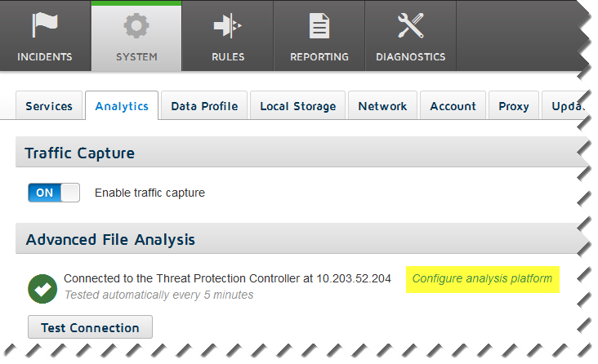598x364 pixels.
Task: Click the Incidents flag icon
Action: pos(45,26)
